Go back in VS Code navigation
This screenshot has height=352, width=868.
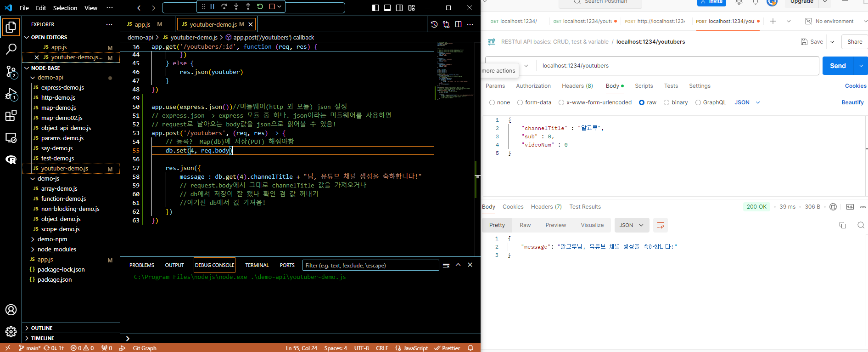tap(140, 8)
